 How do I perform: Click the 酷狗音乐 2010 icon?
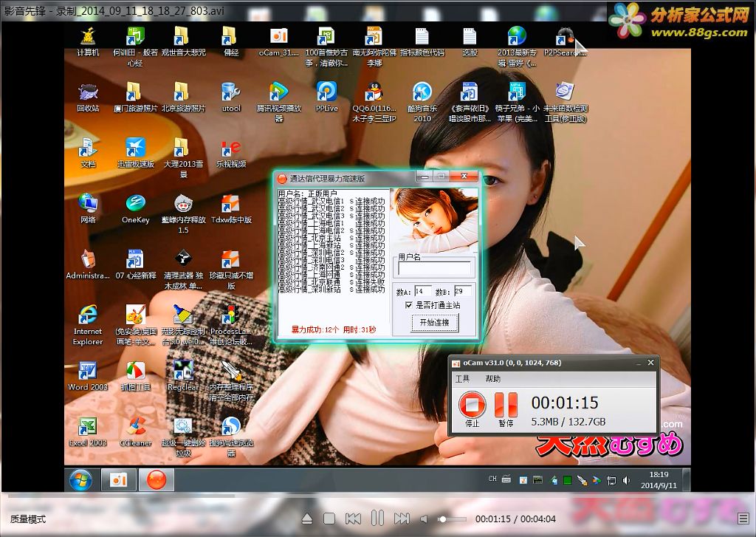[x=422, y=101]
